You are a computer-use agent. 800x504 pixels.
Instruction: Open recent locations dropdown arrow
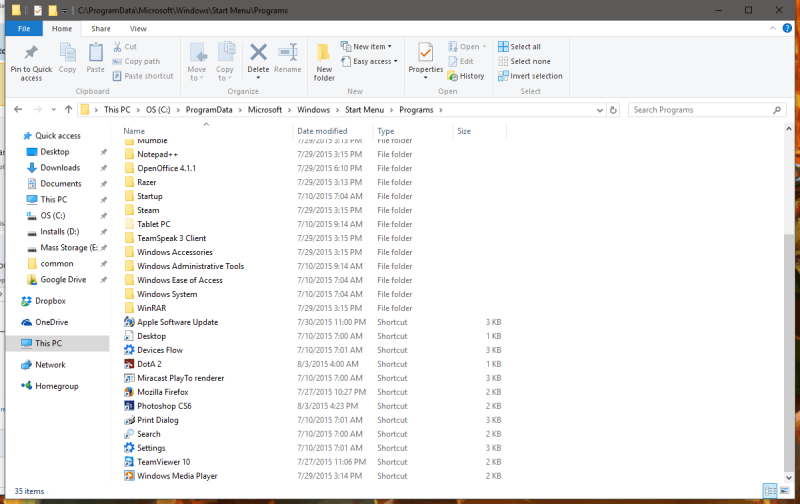[54, 110]
